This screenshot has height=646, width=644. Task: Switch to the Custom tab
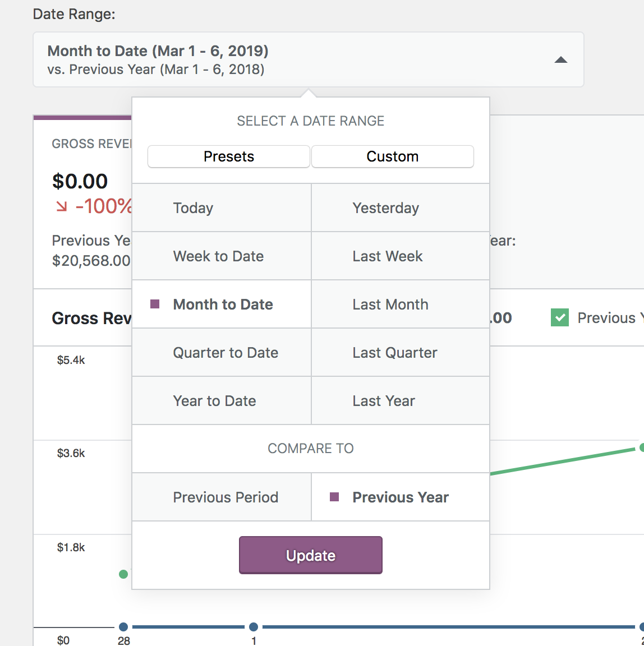392,156
